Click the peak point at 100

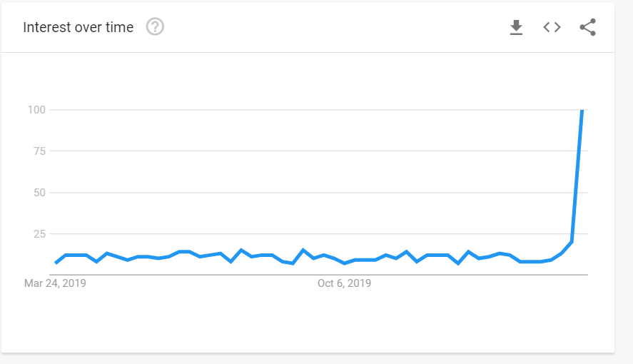coord(582,110)
